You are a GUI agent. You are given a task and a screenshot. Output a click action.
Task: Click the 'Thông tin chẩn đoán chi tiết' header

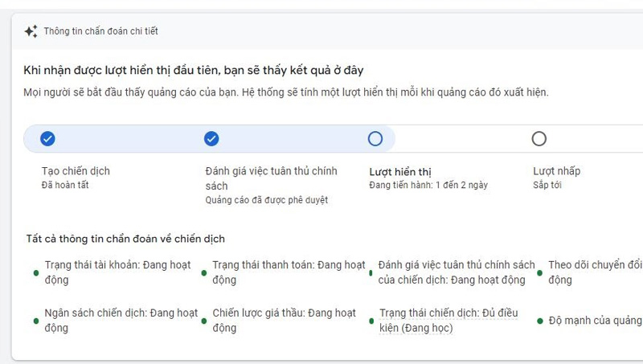pyautogui.click(x=100, y=31)
